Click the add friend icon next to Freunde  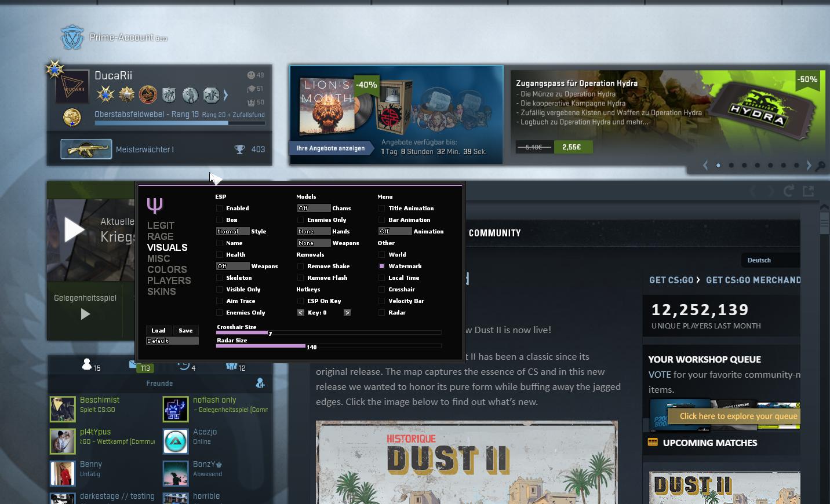point(260,383)
